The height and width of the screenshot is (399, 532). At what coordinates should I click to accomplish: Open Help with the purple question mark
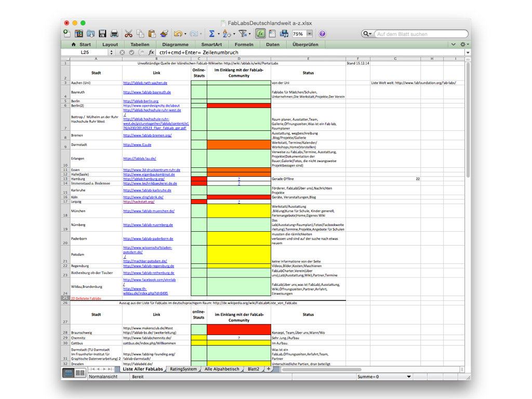point(322,34)
